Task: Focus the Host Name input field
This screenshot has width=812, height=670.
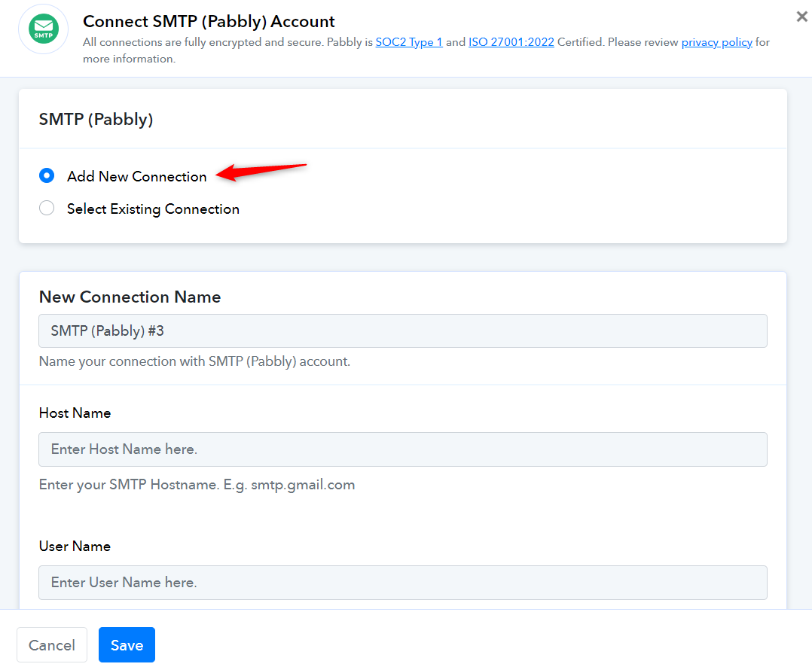Action: 403,449
